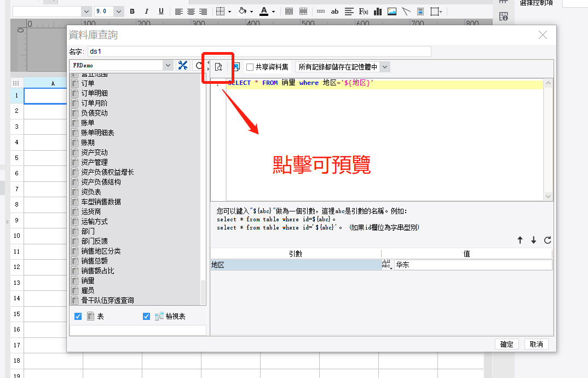
Task: Open the border style dropdown arrow
Action: pyautogui.click(x=229, y=12)
